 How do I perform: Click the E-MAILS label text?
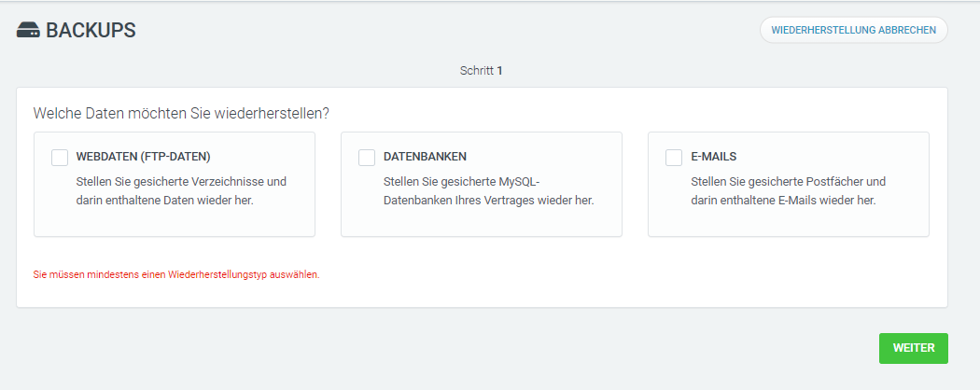[x=713, y=158]
